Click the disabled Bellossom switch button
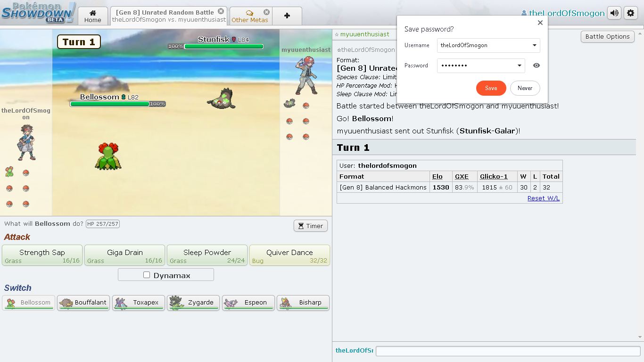The width and height of the screenshot is (644, 362). point(28,303)
